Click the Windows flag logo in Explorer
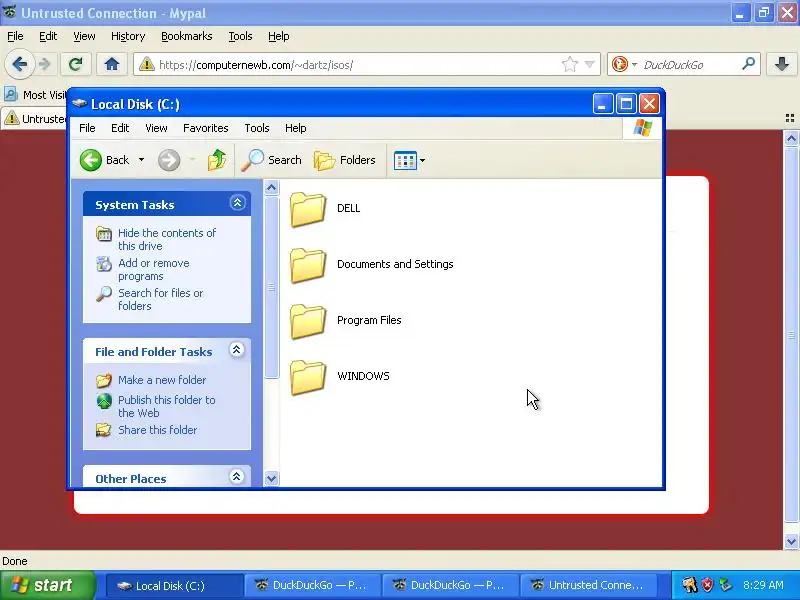 (642, 128)
